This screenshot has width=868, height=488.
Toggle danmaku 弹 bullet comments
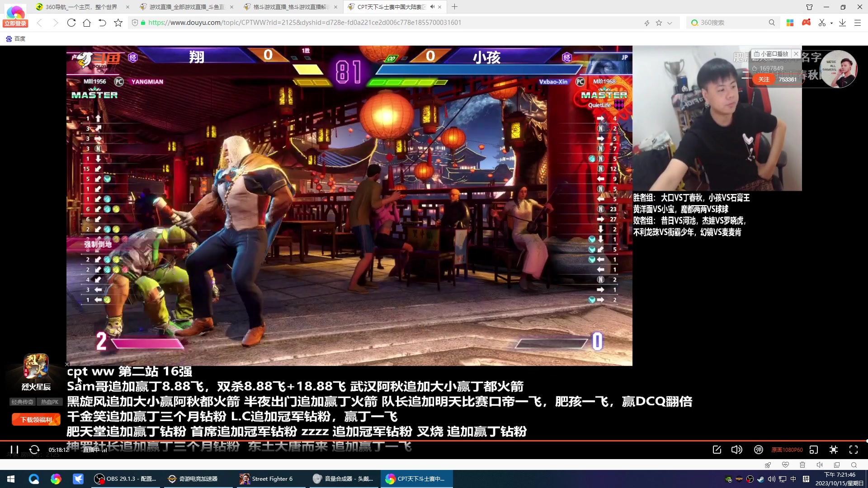coord(759,450)
